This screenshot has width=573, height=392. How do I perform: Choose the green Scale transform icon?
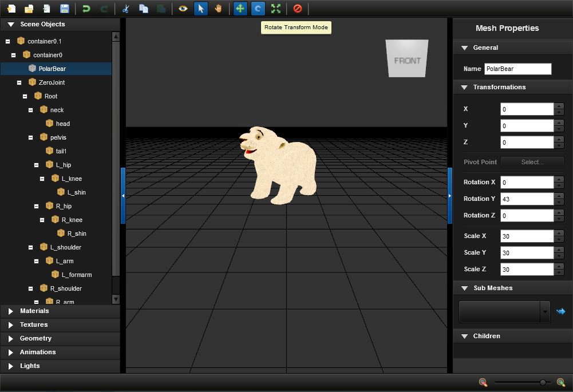click(x=276, y=9)
